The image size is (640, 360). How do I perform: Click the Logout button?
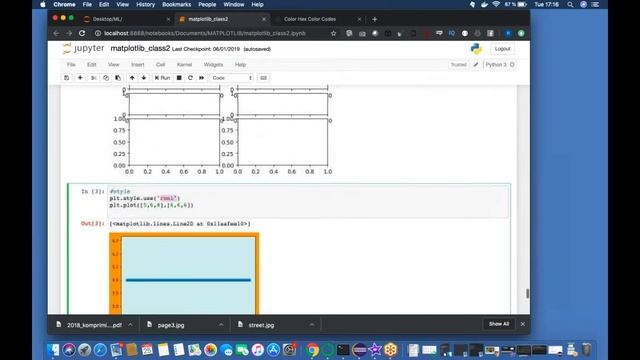tap(502, 49)
